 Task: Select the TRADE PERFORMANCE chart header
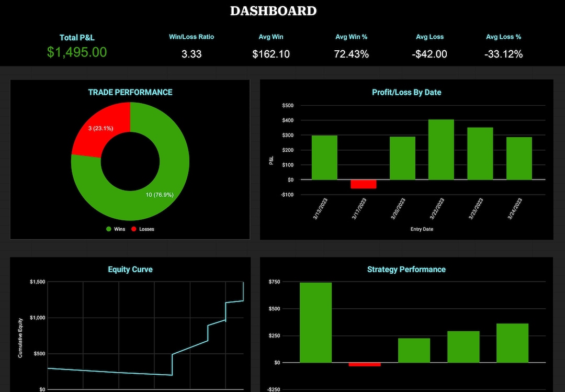[x=130, y=92]
